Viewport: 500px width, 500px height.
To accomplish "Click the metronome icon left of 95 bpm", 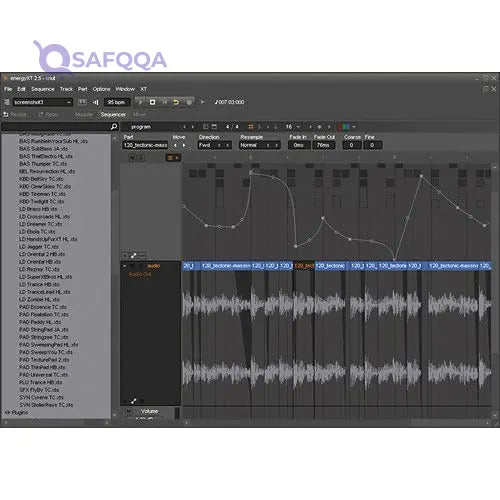I will 96,102.
